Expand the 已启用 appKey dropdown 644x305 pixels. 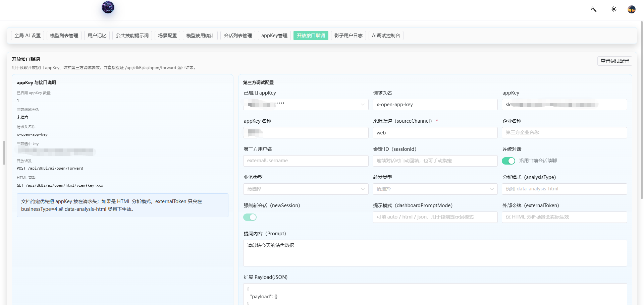306,105
